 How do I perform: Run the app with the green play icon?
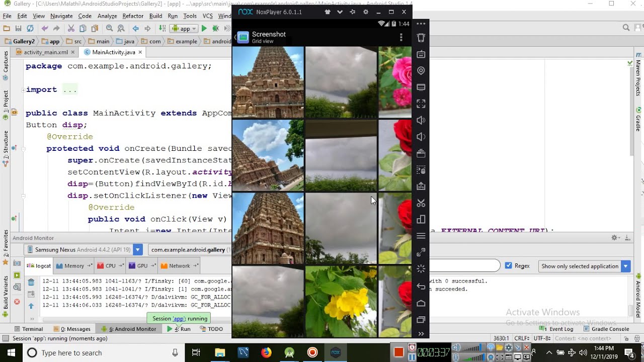[204, 29]
